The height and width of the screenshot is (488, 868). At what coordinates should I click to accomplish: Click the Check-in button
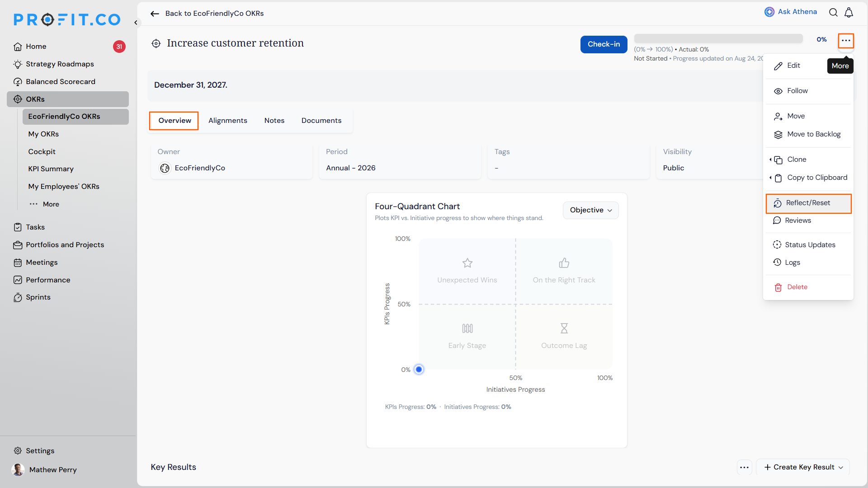[x=604, y=44]
